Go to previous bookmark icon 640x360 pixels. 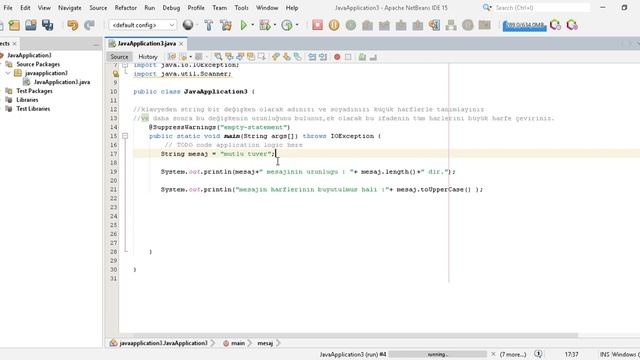click(276, 57)
